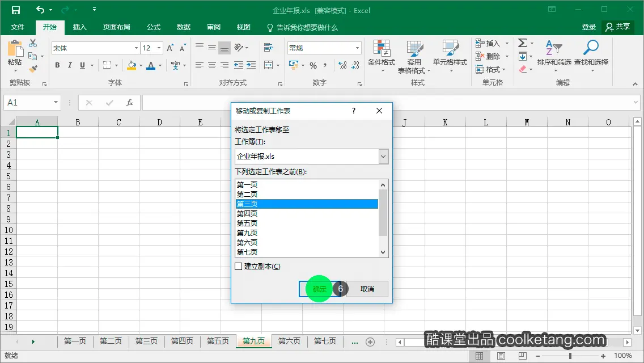Switch to the Page Layout tab
This screenshot has width=644, height=363.
[x=116, y=27]
